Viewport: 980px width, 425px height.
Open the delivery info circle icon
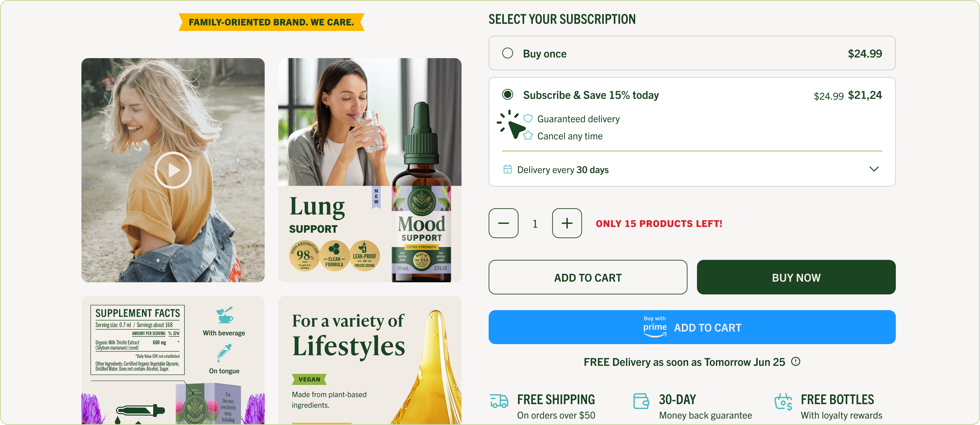pyautogui.click(x=795, y=361)
